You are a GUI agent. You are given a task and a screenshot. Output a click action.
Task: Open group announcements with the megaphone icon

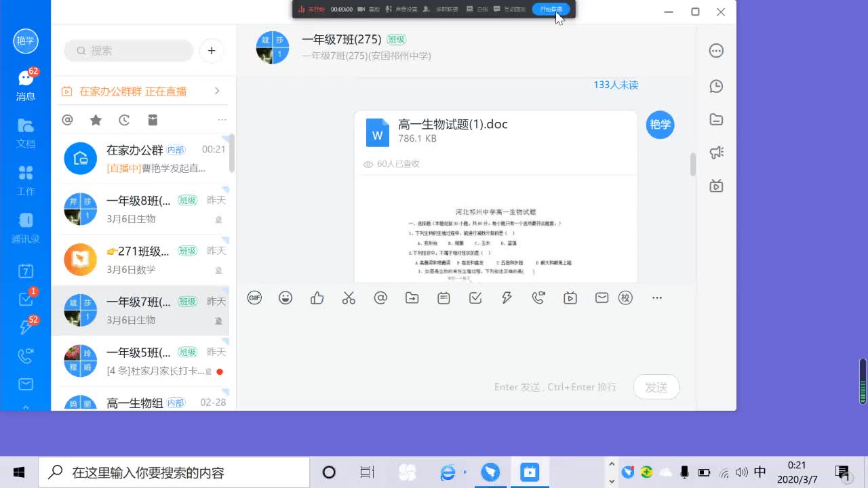tap(716, 152)
